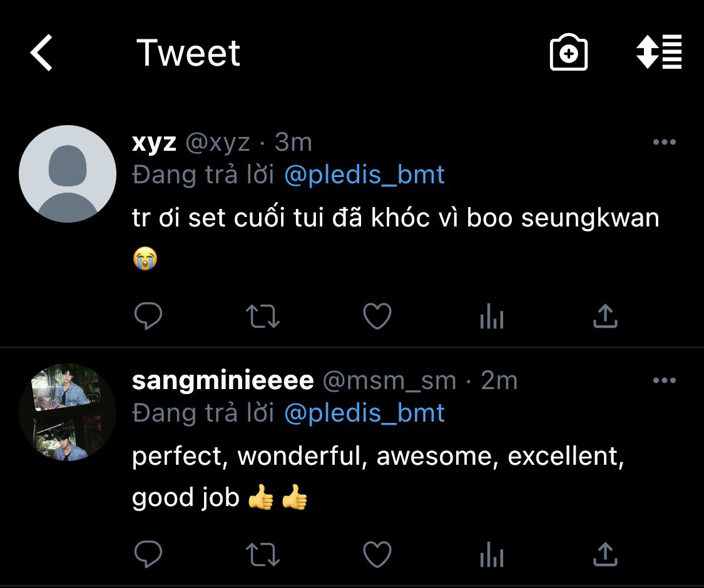Open @pledis_bmt link in sangminieeee's reply
Viewport: 704px width, 588px height.
364,413
